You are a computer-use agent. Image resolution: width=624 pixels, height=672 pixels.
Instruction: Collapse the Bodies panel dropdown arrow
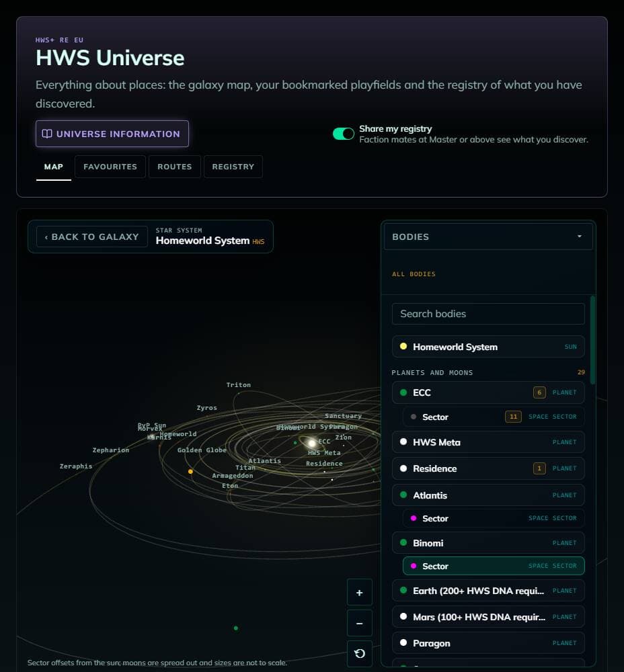coord(580,236)
